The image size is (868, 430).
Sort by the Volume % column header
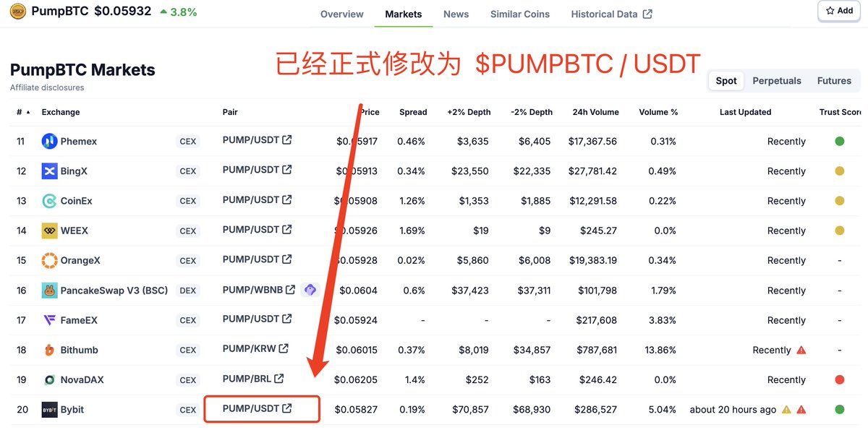(x=658, y=112)
